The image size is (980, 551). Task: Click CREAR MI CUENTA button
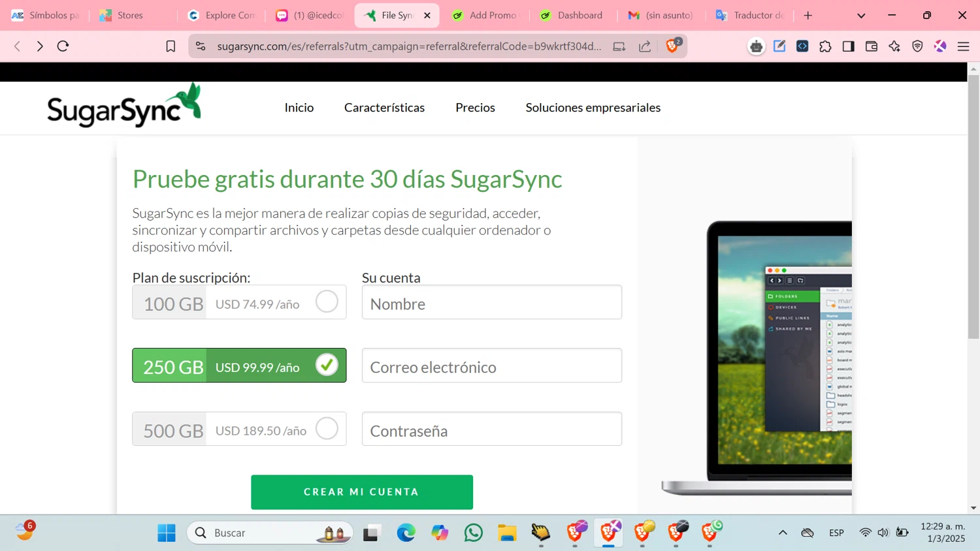pos(362,492)
